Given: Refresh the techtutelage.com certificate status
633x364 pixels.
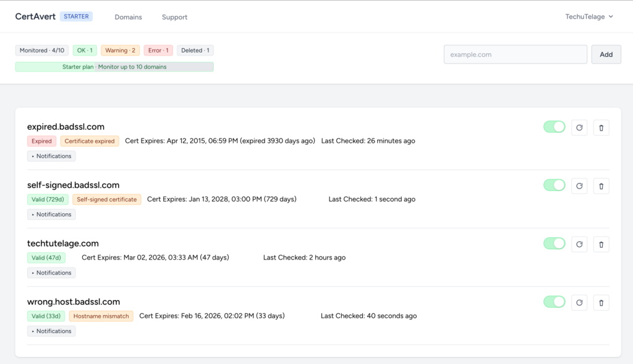Looking at the screenshot, I should point(579,244).
